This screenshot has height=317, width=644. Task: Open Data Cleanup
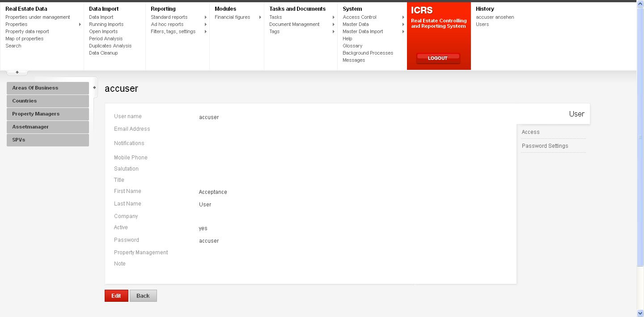click(x=103, y=53)
